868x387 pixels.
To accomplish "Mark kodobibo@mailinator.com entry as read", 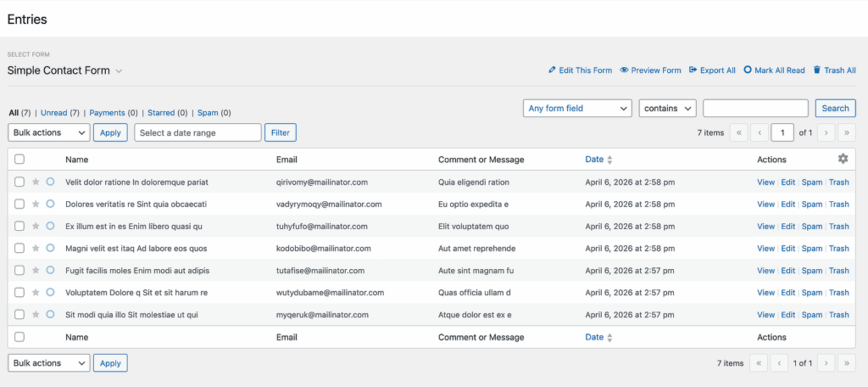I will (x=50, y=249).
